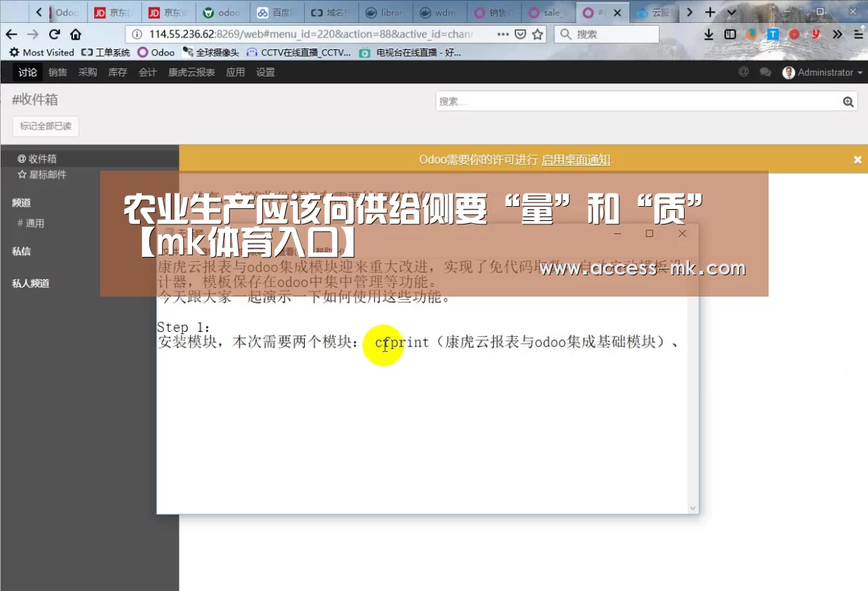Close the active browser tab
The image size is (868, 591).
coord(617,13)
